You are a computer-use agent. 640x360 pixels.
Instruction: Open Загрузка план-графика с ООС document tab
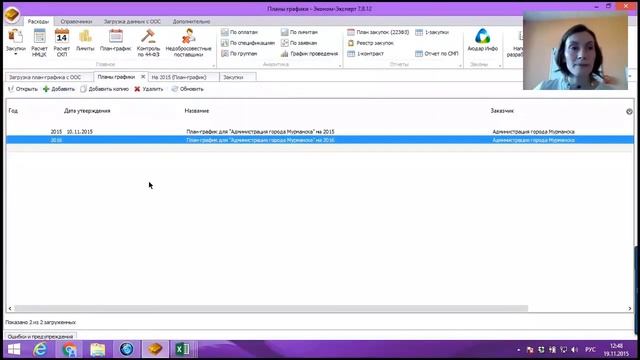tap(48, 77)
